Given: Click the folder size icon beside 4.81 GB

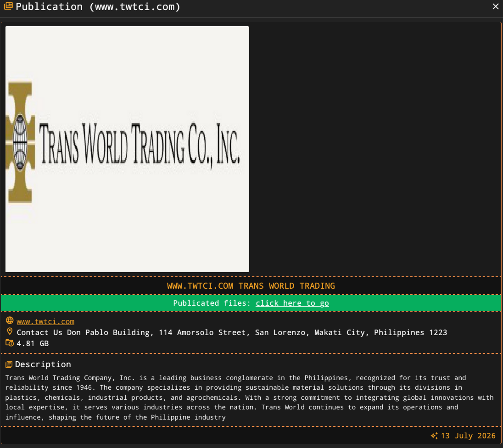Looking at the screenshot, I should click(x=10, y=343).
